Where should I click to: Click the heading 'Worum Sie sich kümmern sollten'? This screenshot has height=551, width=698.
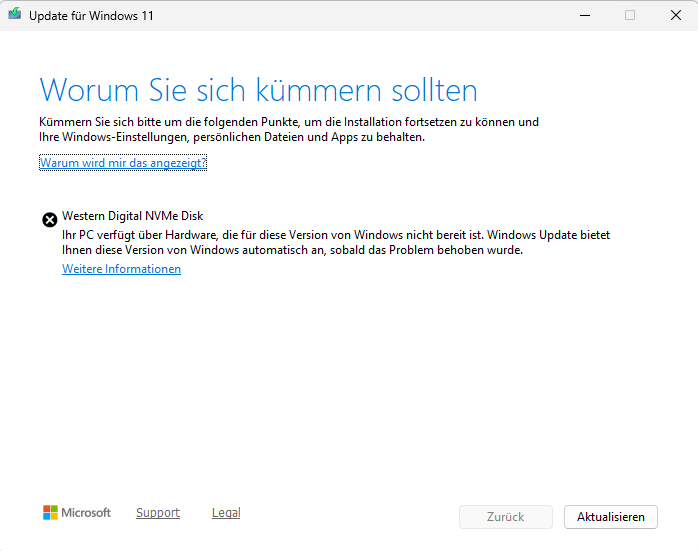(258, 90)
